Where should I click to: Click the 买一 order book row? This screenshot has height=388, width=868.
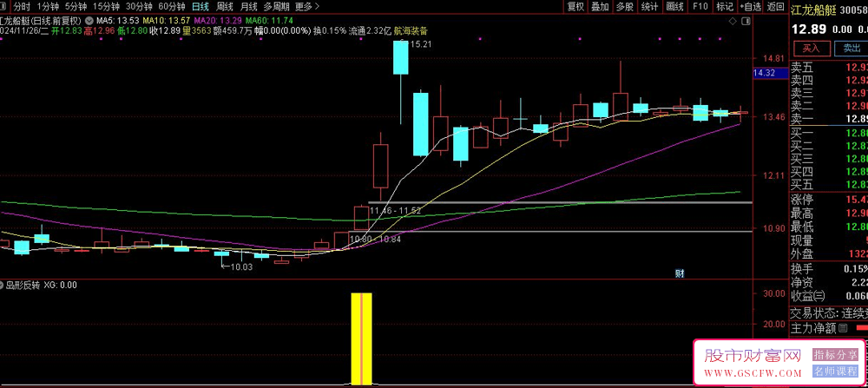point(828,133)
